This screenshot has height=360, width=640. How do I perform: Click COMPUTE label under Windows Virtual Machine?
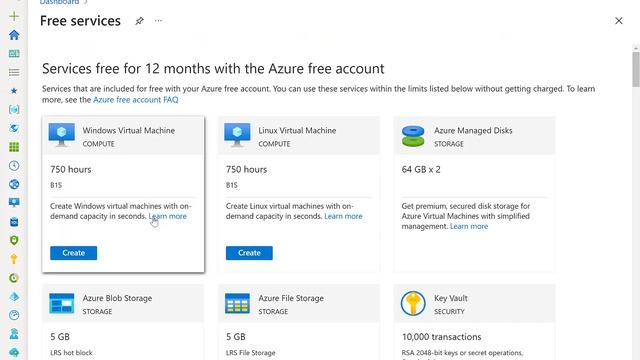coord(98,144)
